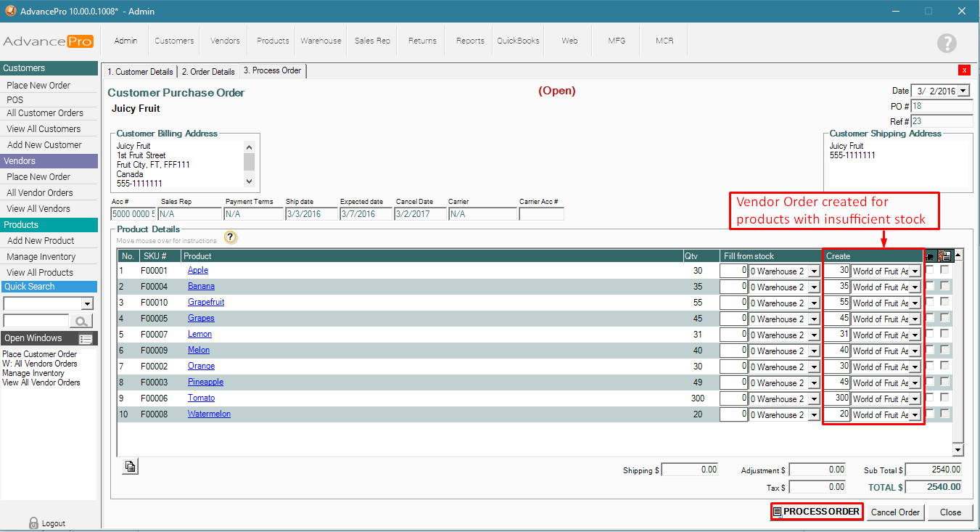Viewport: 980px width, 532px height.
Task: Check the first checkbox in Tomato row
Action: pyautogui.click(x=930, y=398)
